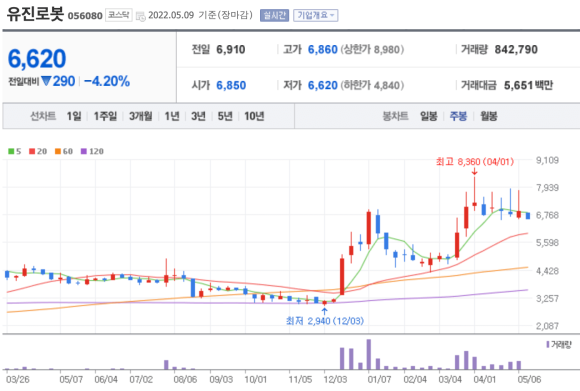This screenshot has width=580, height=391.
Task: Click the 코스닥 market badge
Action: (119, 15)
